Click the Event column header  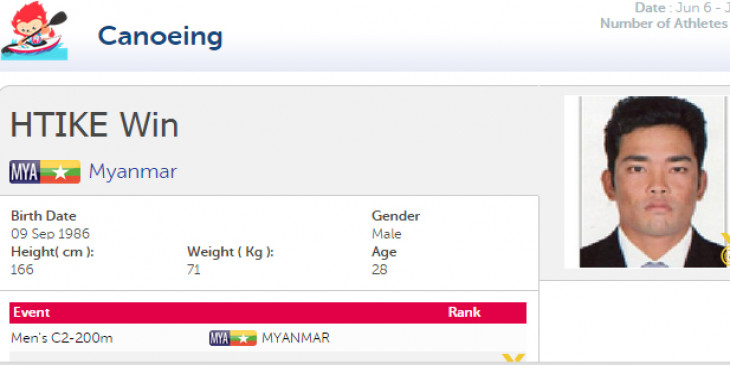(32, 312)
